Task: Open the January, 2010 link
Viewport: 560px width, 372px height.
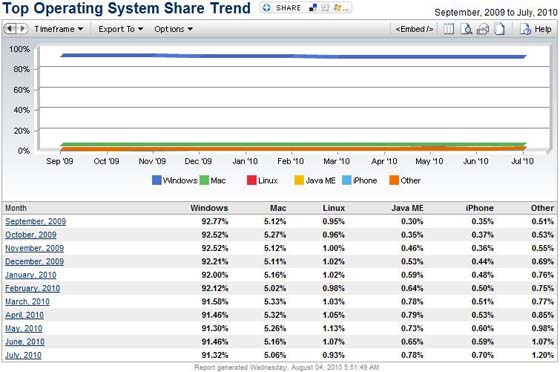Action: (31, 275)
